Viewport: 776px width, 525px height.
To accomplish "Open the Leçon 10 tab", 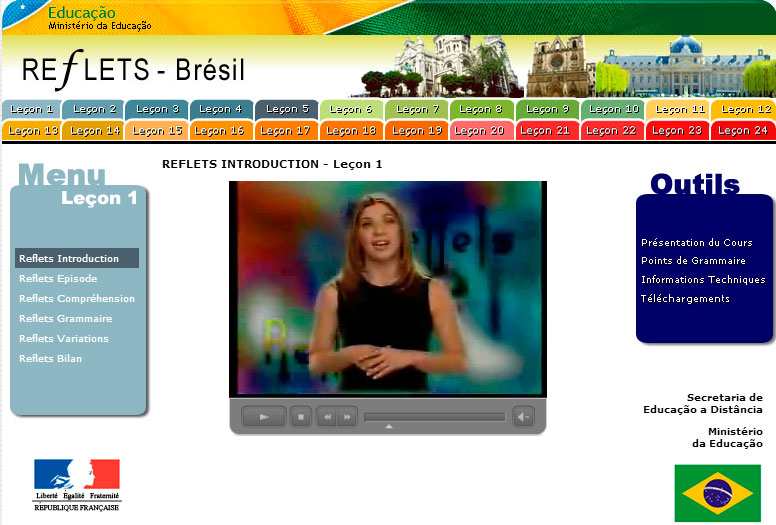I will pyautogui.click(x=614, y=109).
